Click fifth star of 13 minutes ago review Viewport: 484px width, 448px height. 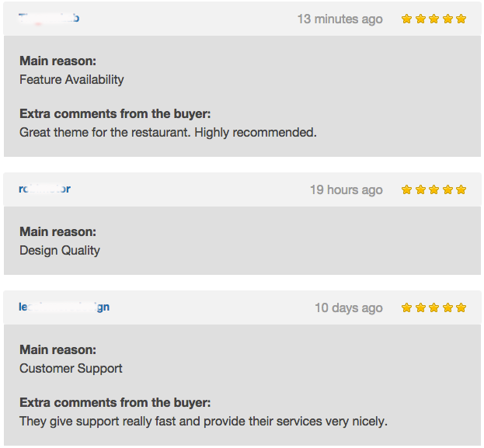pos(461,19)
